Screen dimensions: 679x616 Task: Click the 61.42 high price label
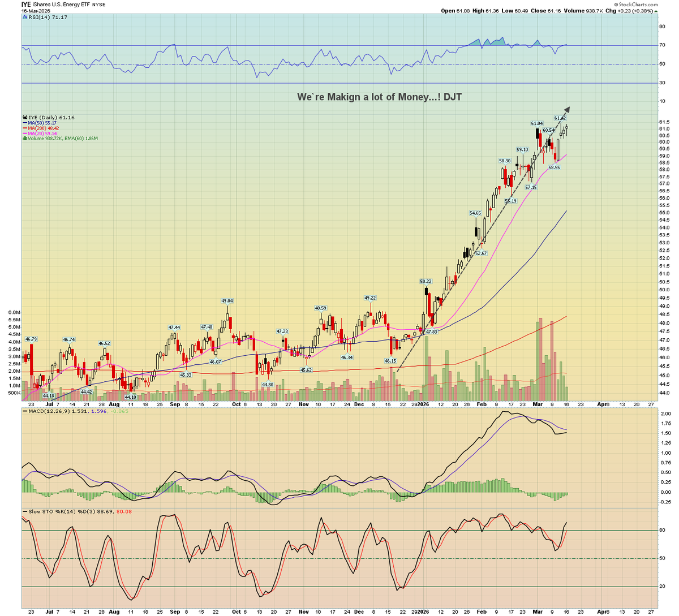560,118
